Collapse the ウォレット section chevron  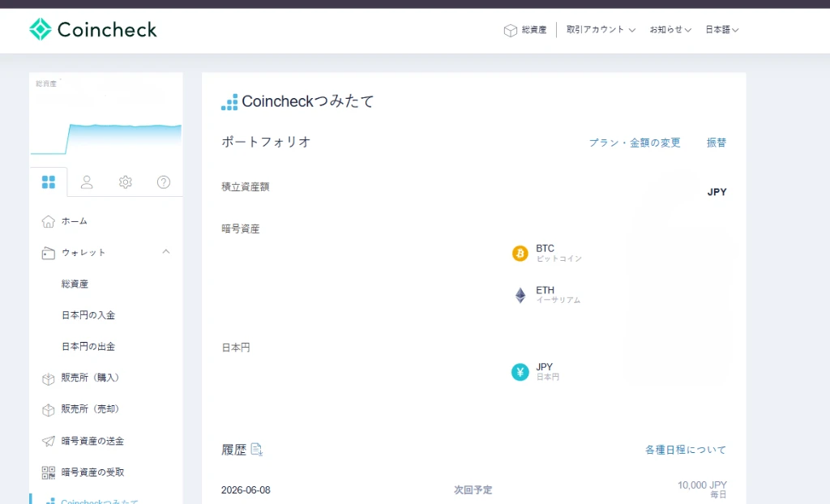[165, 252]
